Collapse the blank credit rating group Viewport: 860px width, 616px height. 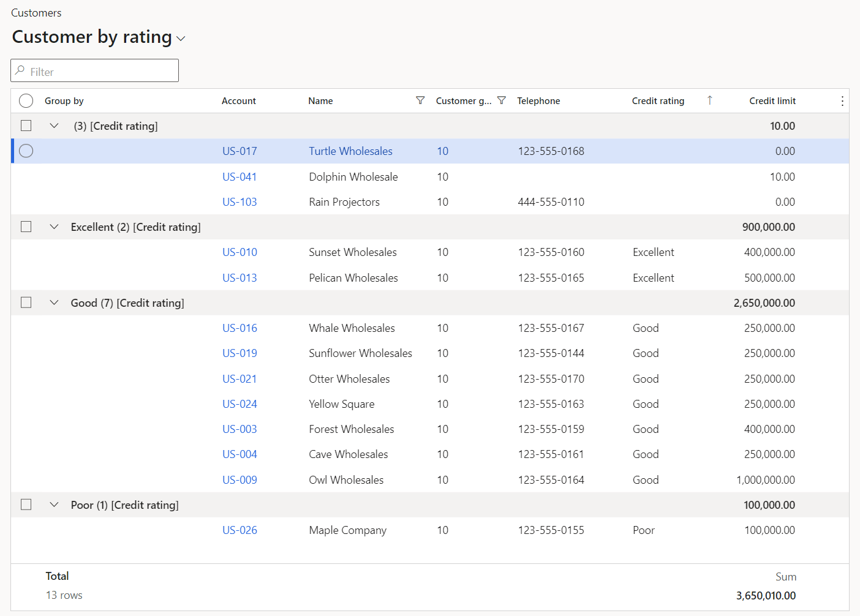[x=54, y=126]
